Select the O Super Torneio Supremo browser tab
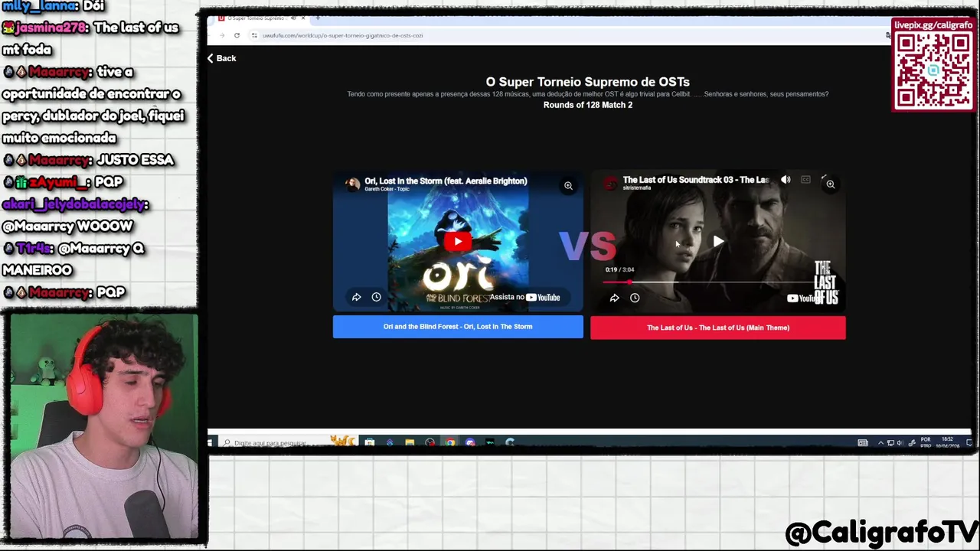Viewport: 980px width, 551px height. click(x=256, y=18)
